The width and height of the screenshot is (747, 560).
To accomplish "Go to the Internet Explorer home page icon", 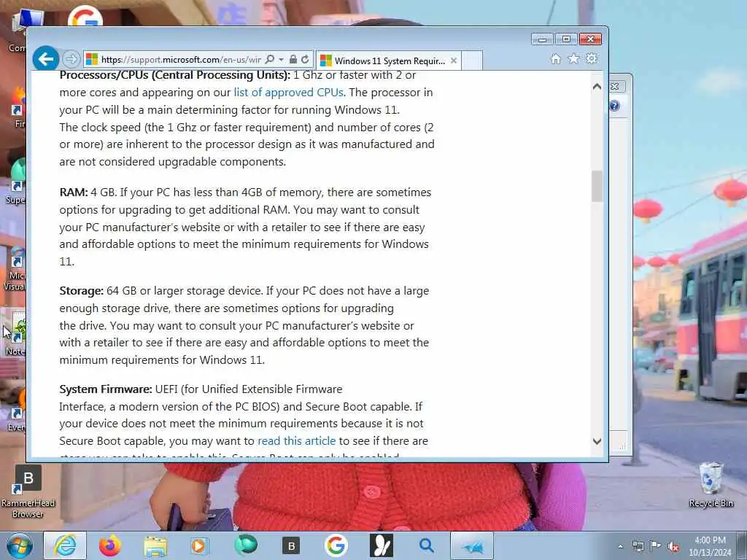I will point(555,58).
